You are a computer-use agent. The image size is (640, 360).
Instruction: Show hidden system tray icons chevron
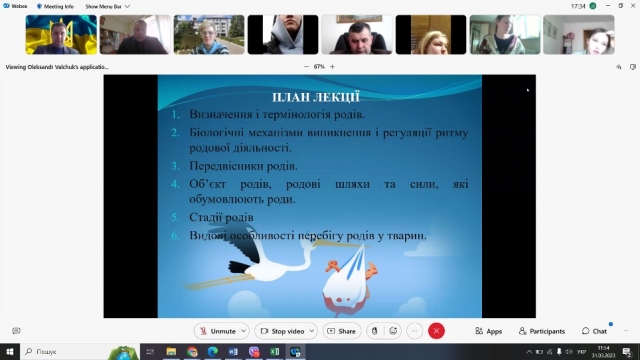(529, 351)
